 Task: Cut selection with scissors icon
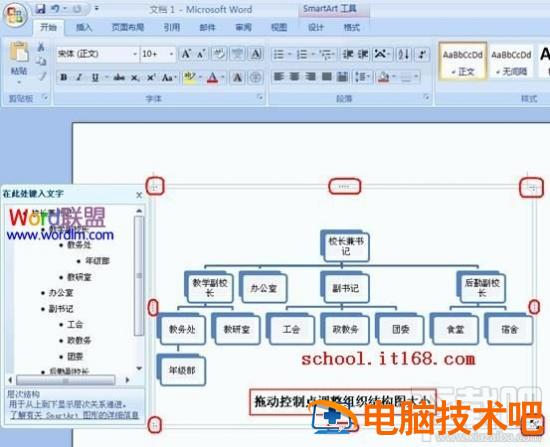click(41, 47)
